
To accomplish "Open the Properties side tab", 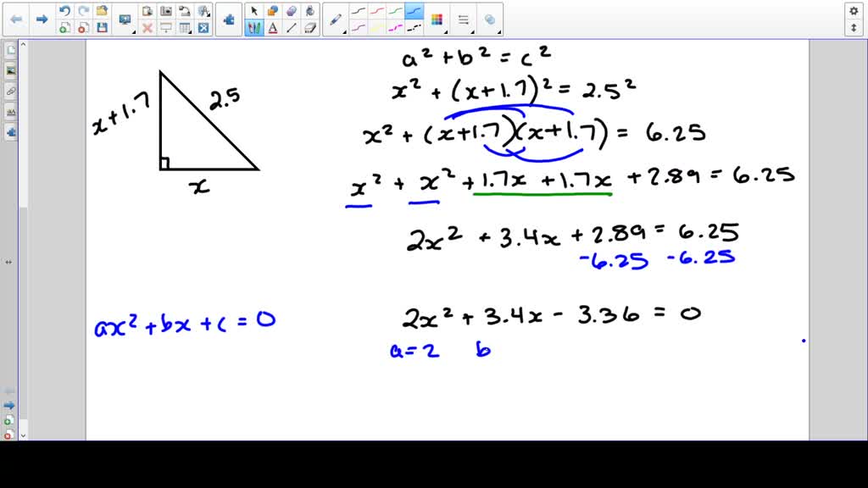I will point(10,112).
